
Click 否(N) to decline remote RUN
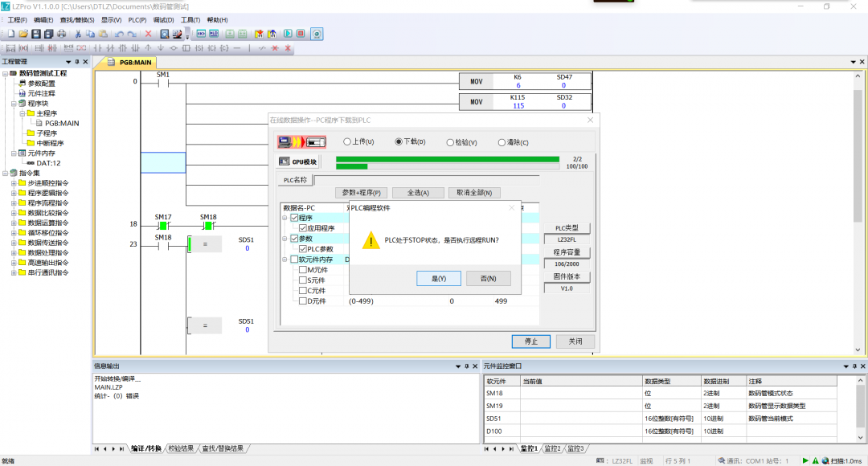(488, 278)
